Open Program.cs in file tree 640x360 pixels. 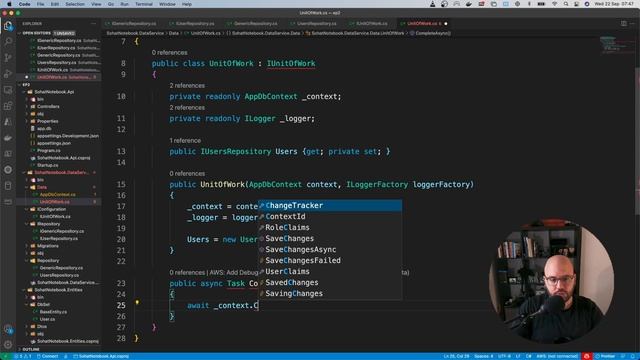point(48,151)
